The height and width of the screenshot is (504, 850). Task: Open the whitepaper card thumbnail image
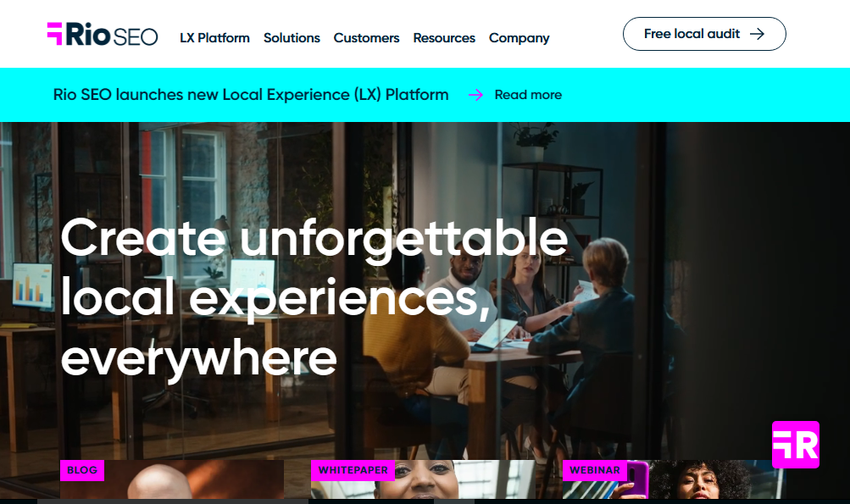click(x=423, y=479)
